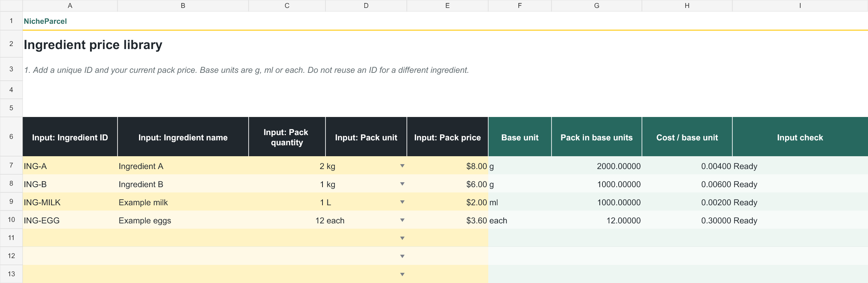Image resolution: width=868 pixels, height=283 pixels.
Task: Click the 'Input: Pack price' header cell
Action: [448, 137]
